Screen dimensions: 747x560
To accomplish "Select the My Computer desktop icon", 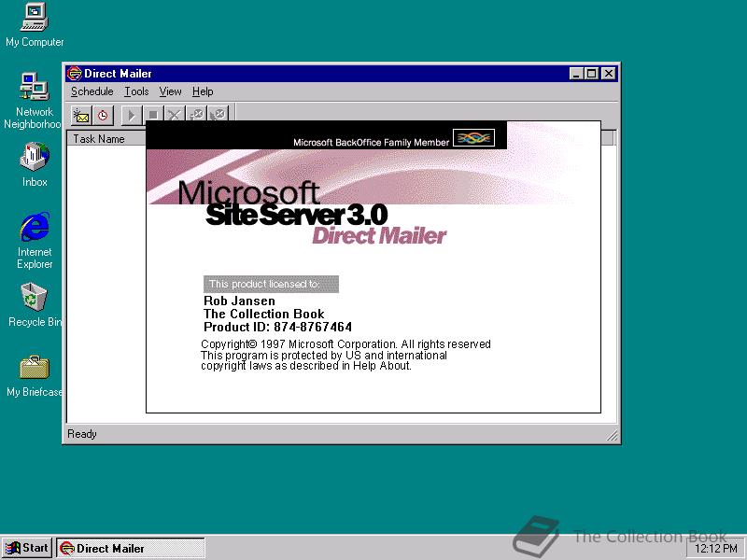I will pos(35,25).
